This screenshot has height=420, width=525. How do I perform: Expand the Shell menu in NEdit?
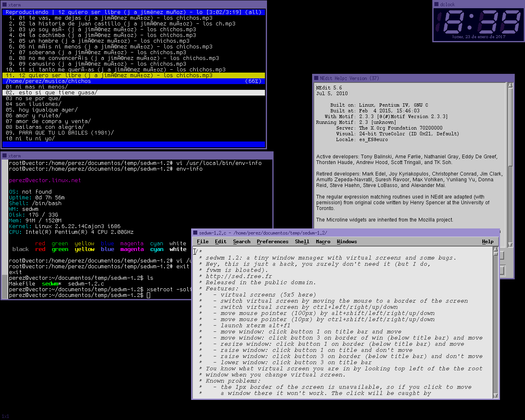302,242
